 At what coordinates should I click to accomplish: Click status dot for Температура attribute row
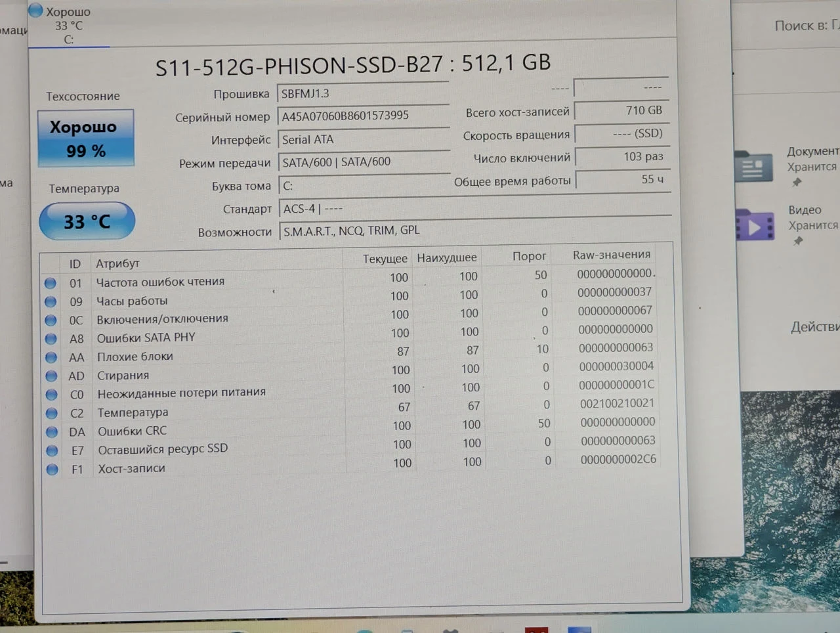tap(52, 414)
